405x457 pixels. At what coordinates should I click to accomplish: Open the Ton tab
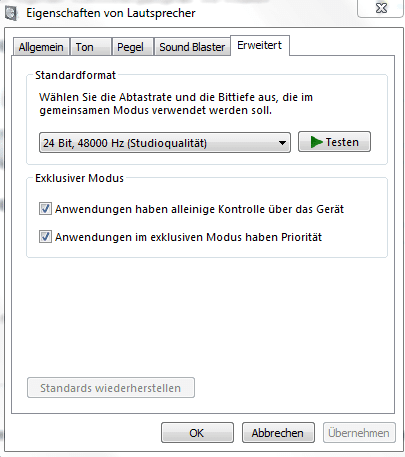point(90,47)
